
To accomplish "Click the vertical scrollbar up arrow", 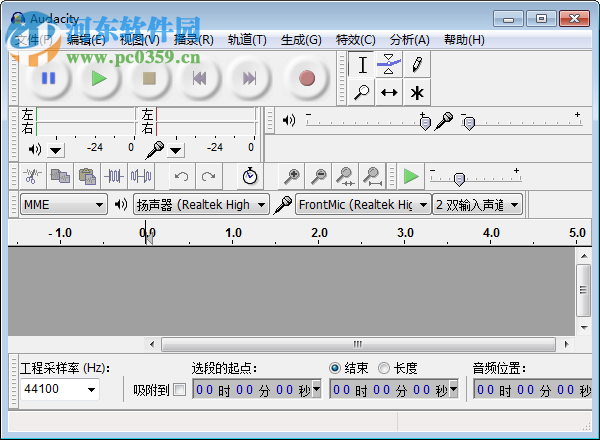I will pyautogui.click(x=584, y=256).
